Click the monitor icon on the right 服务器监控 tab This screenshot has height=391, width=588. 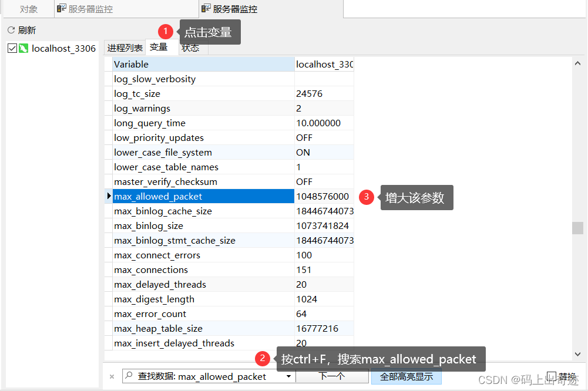(x=206, y=8)
